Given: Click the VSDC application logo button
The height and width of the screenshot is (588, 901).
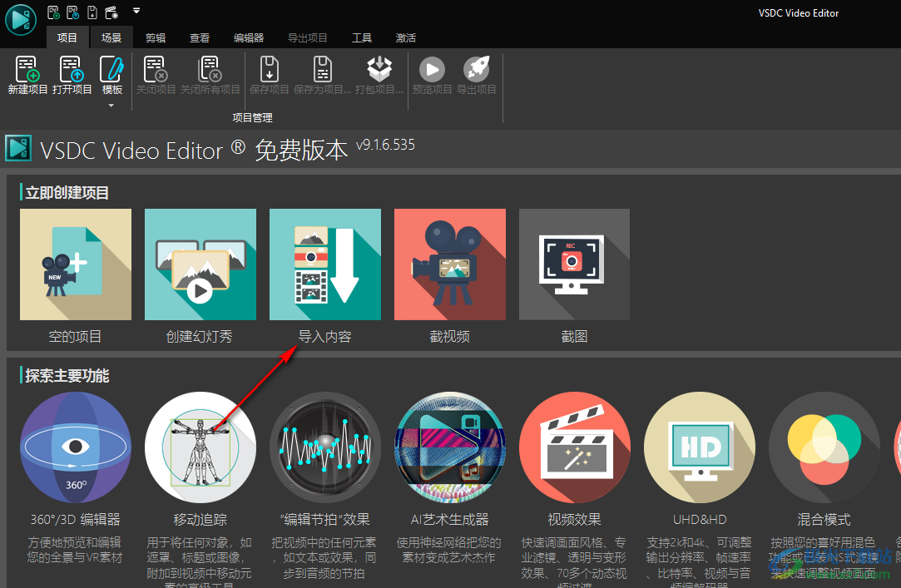Looking at the screenshot, I should 21,19.
